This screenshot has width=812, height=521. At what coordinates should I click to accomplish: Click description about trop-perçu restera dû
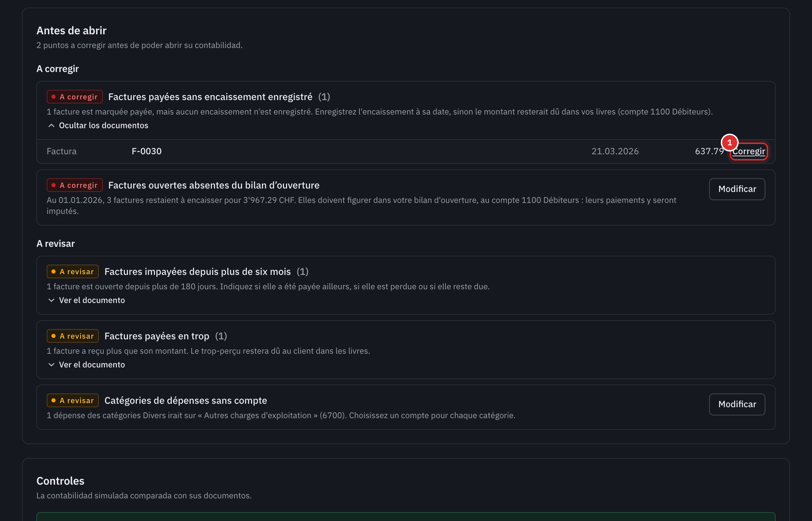[208, 351]
